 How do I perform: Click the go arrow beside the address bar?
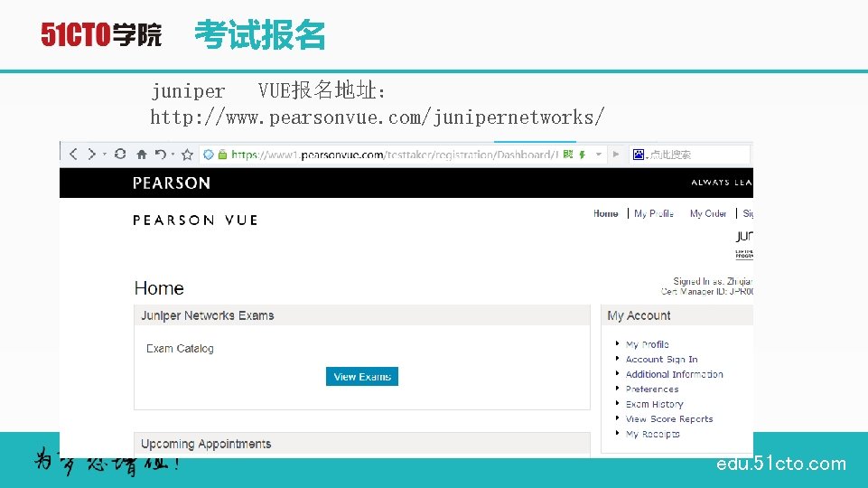[x=616, y=155]
